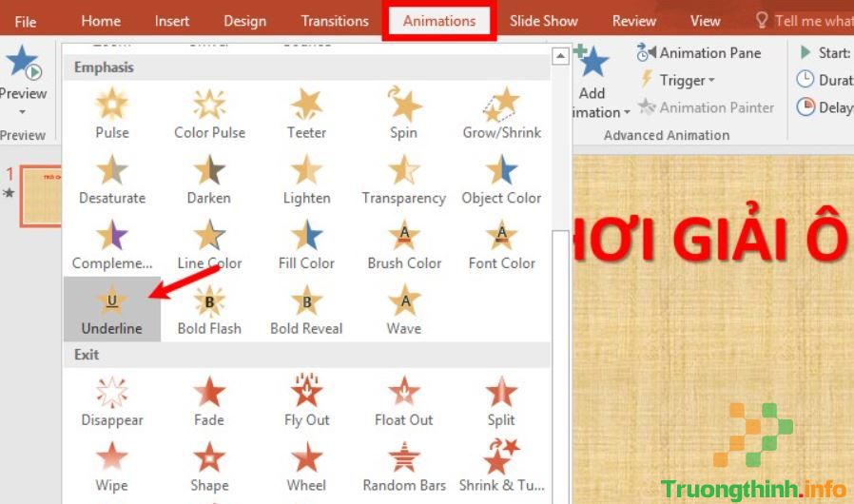Image resolution: width=854 pixels, height=504 pixels.
Task: Click the Emphasis section header
Action: point(307,68)
